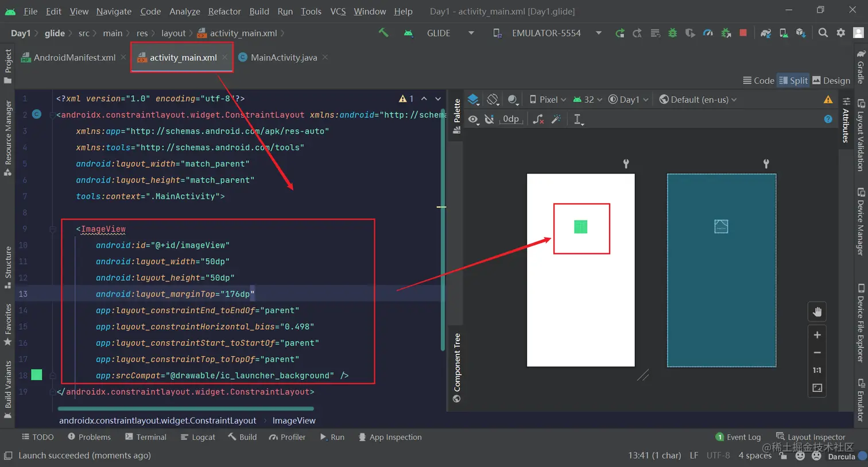
Task: Click the Sync Project with Gradle icon
Action: (765, 33)
